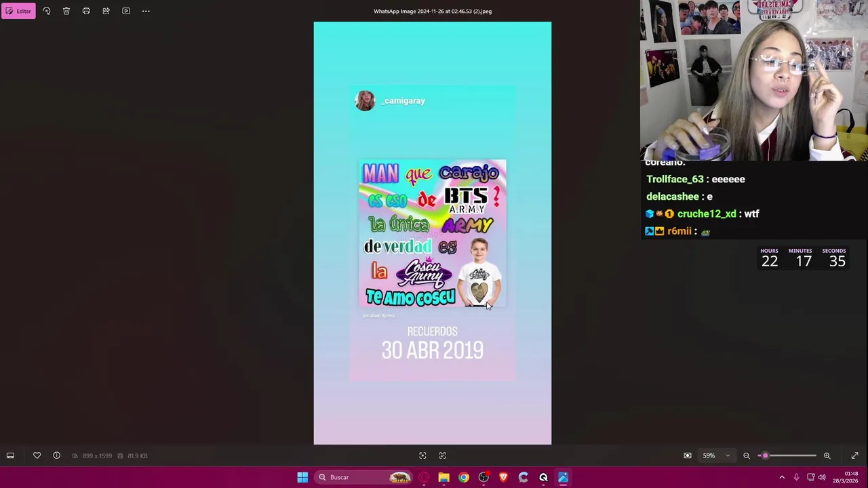Open Google Chrome from the taskbar
Viewport: 868px width, 488px height.
(x=464, y=477)
